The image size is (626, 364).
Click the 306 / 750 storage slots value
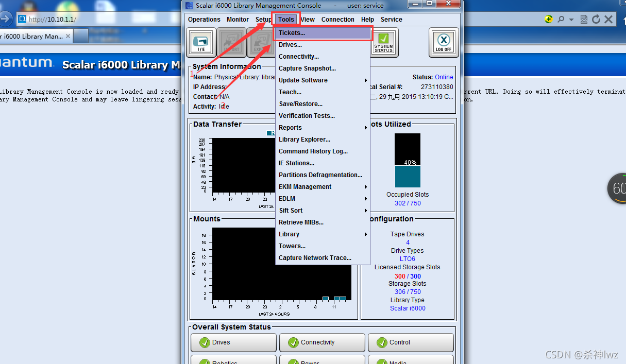[x=408, y=292]
